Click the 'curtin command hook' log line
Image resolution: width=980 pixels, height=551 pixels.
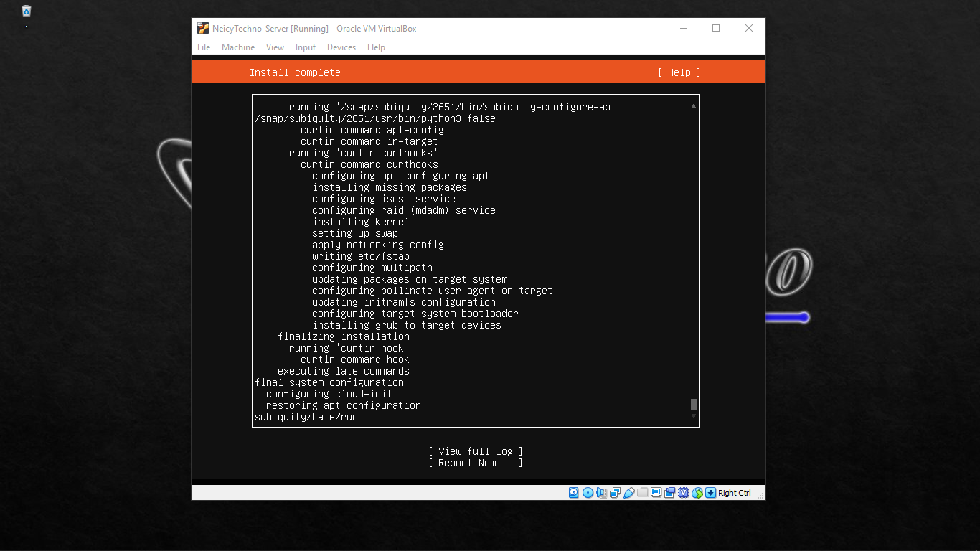[355, 359]
